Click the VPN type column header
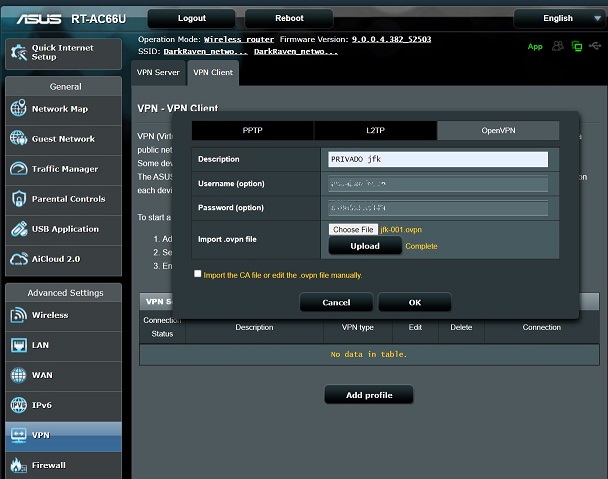This screenshot has width=608, height=479. (x=358, y=327)
